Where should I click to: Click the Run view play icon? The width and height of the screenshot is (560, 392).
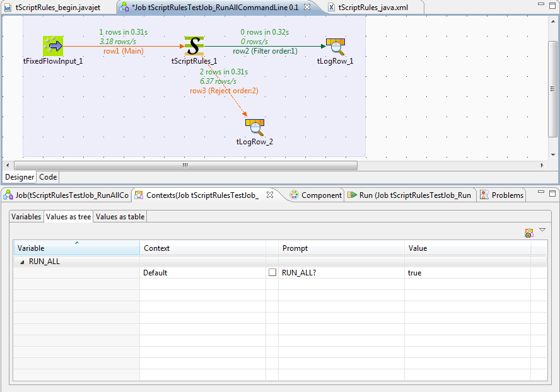tap(353, 195)
